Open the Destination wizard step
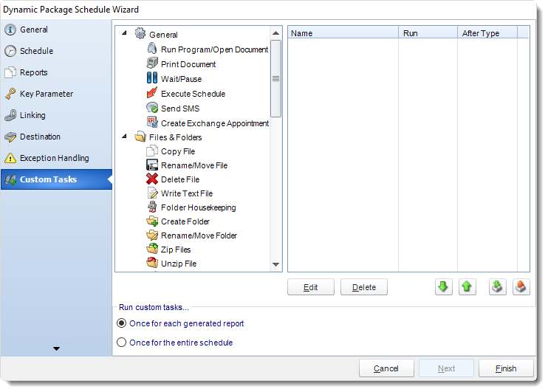The height and width of the screenshot is (392, 548). pos(56,137)
